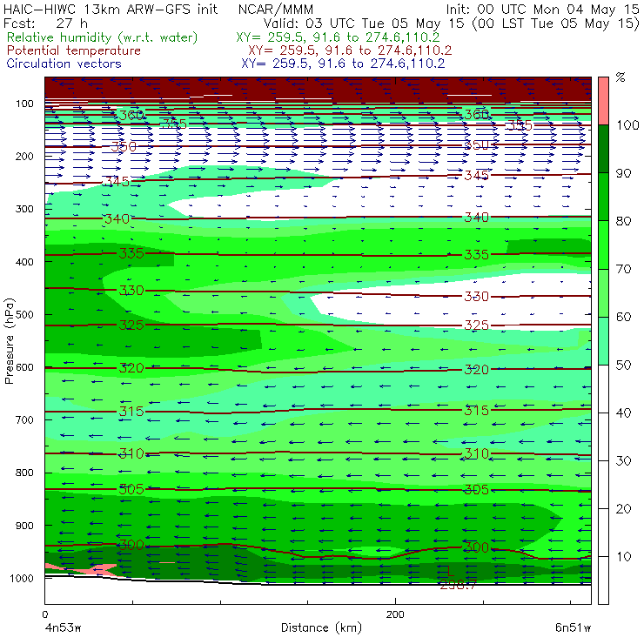Click the red XY coordinates line
The height and width of the screenshot is (644, 644).
pos(350,50)
